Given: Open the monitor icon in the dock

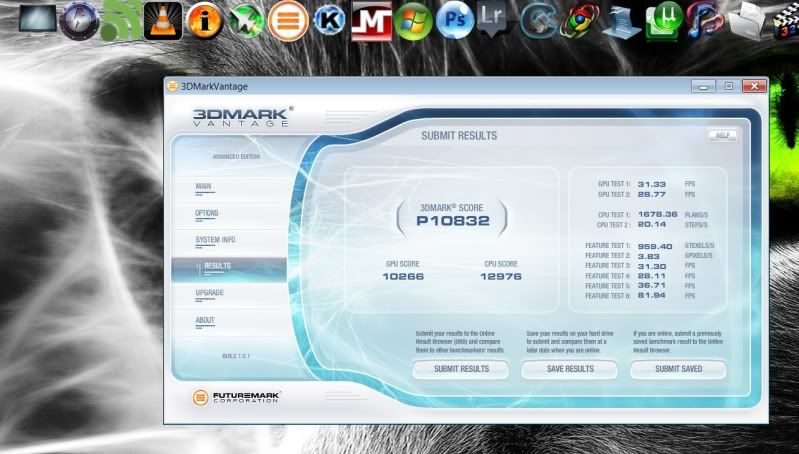Looking at the screenshot, I should (x=38, y=19).
